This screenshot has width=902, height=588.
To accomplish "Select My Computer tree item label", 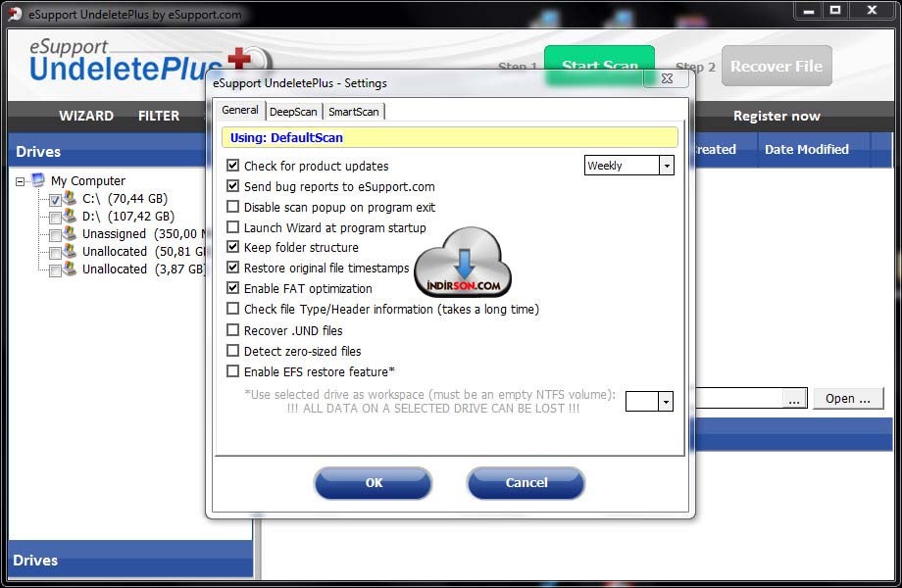I will [x=88, y=181].
